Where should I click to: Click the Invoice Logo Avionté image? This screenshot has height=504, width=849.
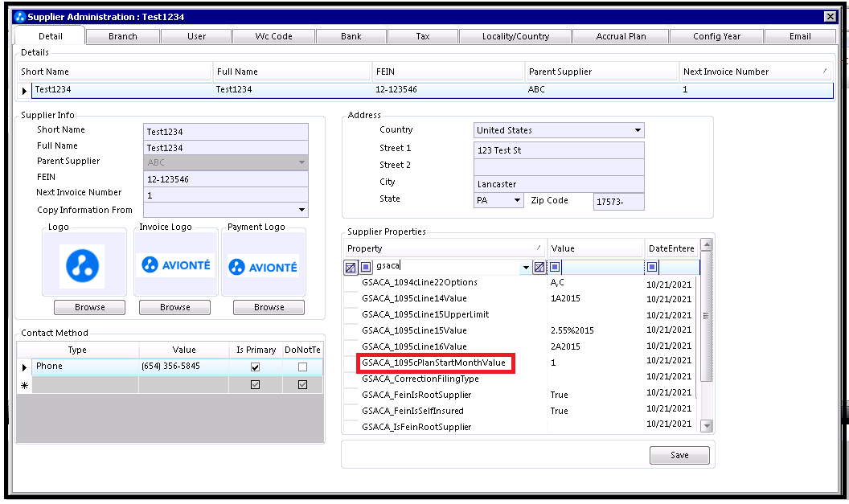[175, 264]
